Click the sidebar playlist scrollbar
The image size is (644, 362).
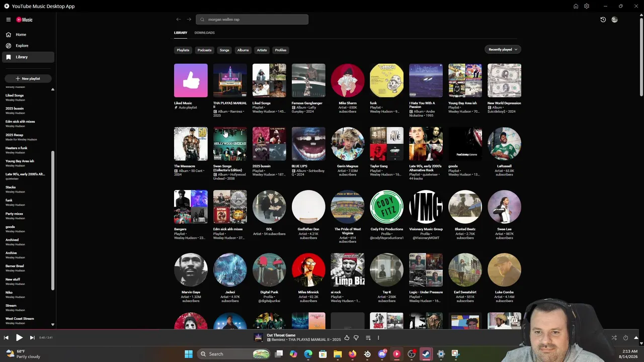[52, 220]
